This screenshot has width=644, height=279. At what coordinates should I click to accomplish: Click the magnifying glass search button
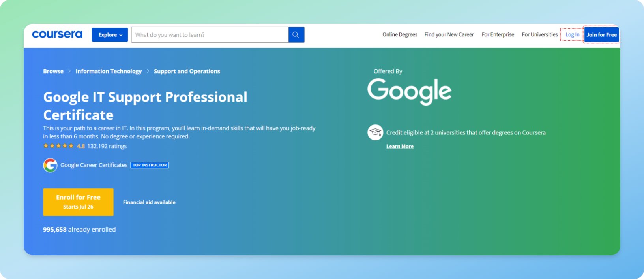pyautogui.click(x=296, y=35)
